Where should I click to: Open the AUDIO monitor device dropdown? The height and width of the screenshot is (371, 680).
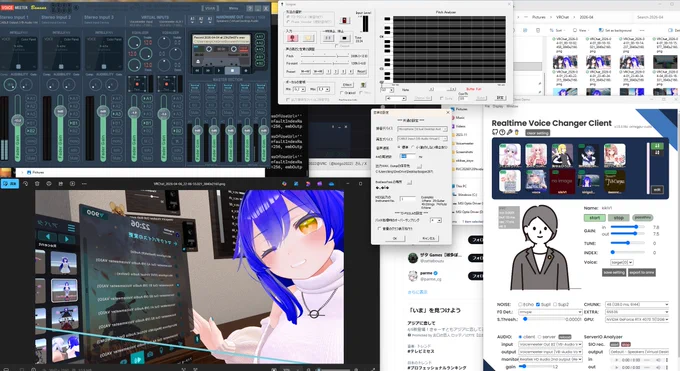pos(550,359)
